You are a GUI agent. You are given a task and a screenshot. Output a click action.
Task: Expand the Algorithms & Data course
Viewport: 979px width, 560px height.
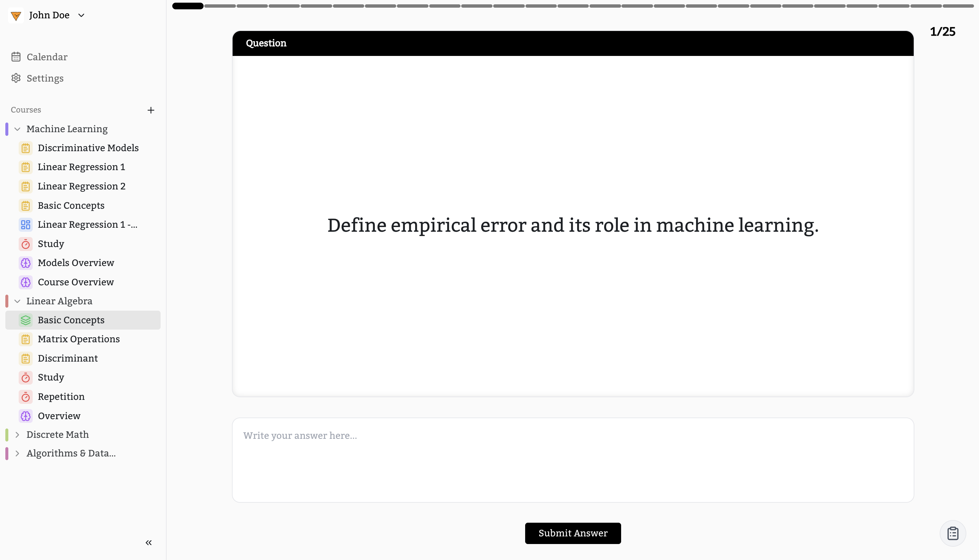click(x=17, y=453)
